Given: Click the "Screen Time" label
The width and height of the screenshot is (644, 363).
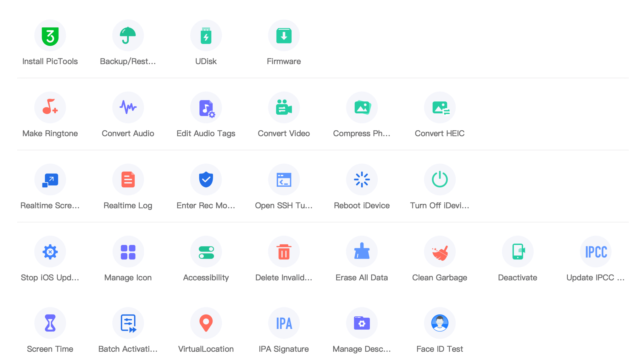Looking at the screenshot, I should click(50, 349).
